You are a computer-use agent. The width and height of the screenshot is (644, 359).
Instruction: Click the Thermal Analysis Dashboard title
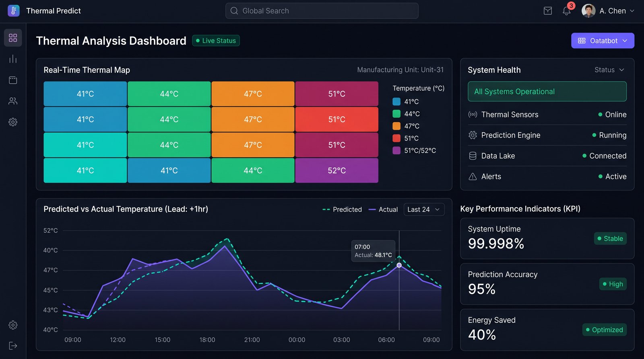111,41
